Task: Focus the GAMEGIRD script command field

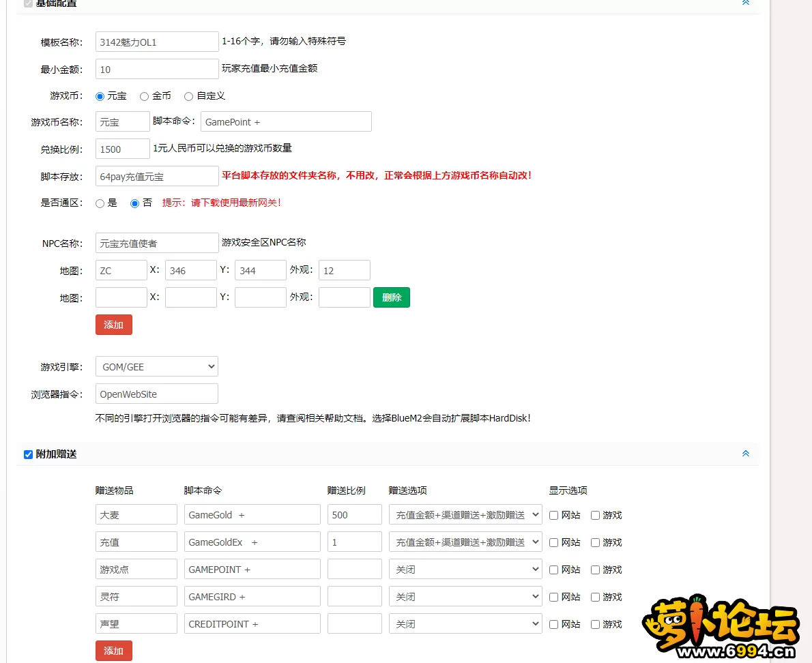Action: pyautogui.click(x=252, y=597)
